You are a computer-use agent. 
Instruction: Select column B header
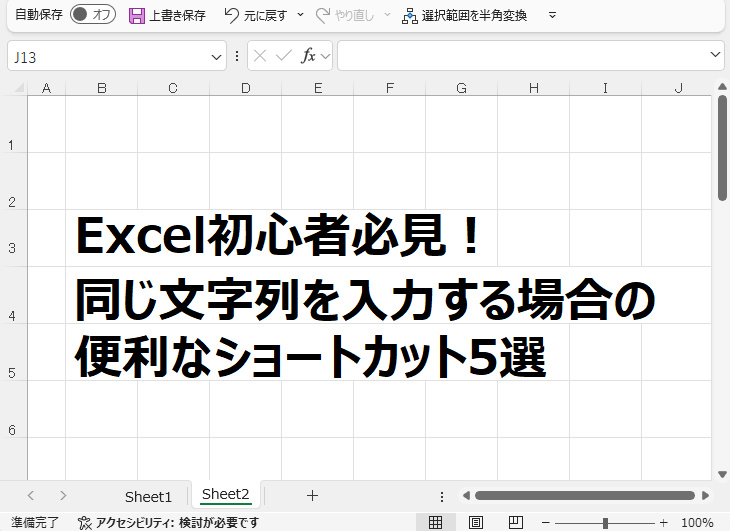(101, 87)
